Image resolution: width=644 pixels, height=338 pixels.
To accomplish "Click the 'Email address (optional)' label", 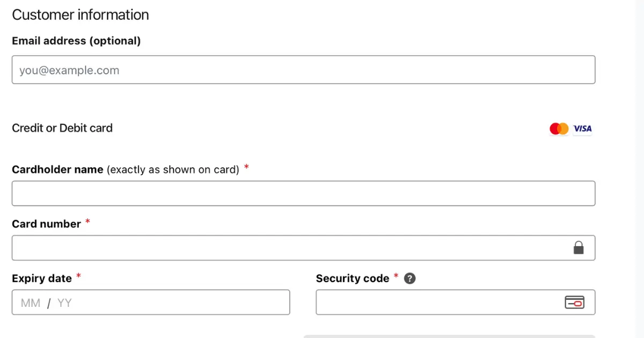I will (x=76, y=41).
